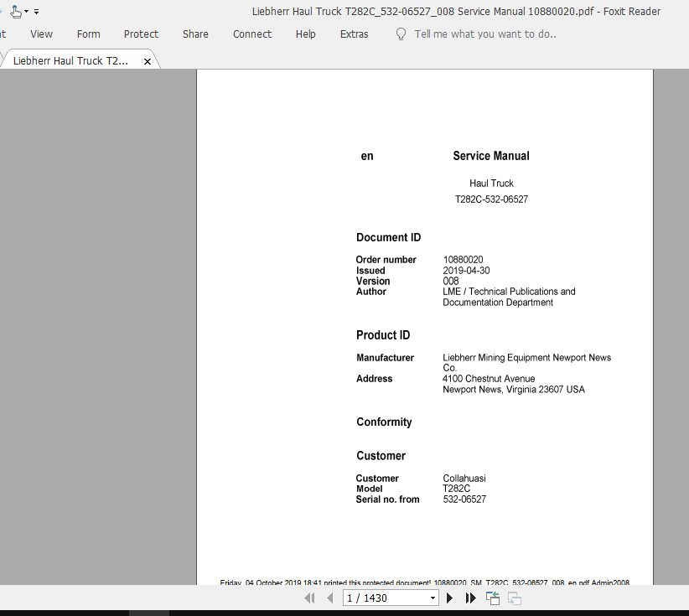This screenshot has width=689, height=616.
Task: Click the issued date 2019-04-30
Action: [466, 270]
